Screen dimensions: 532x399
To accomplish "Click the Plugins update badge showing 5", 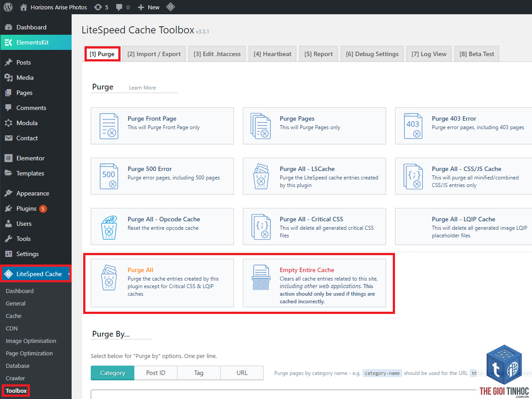I will point(43,208).
